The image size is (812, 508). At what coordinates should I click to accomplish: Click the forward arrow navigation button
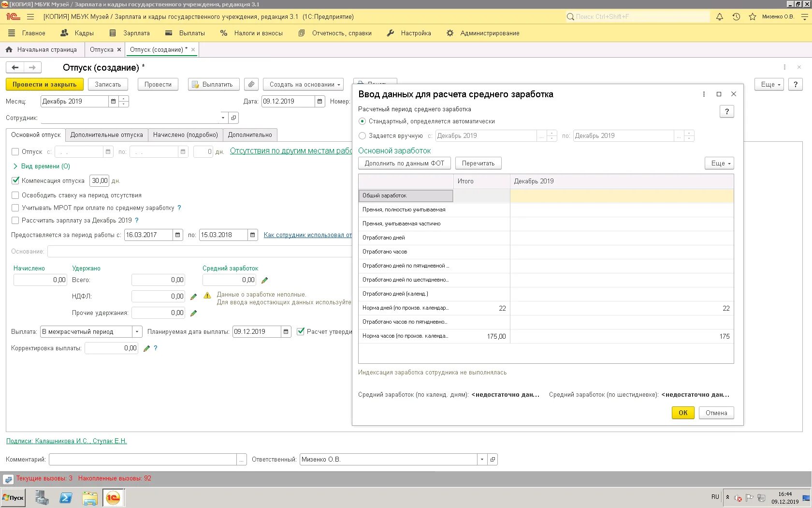click(x=32, y=67)
